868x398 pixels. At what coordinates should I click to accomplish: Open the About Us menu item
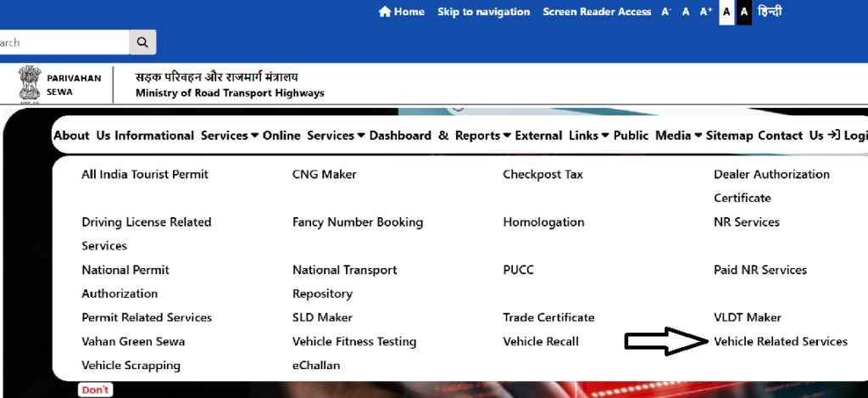click(x=82, y=135)
